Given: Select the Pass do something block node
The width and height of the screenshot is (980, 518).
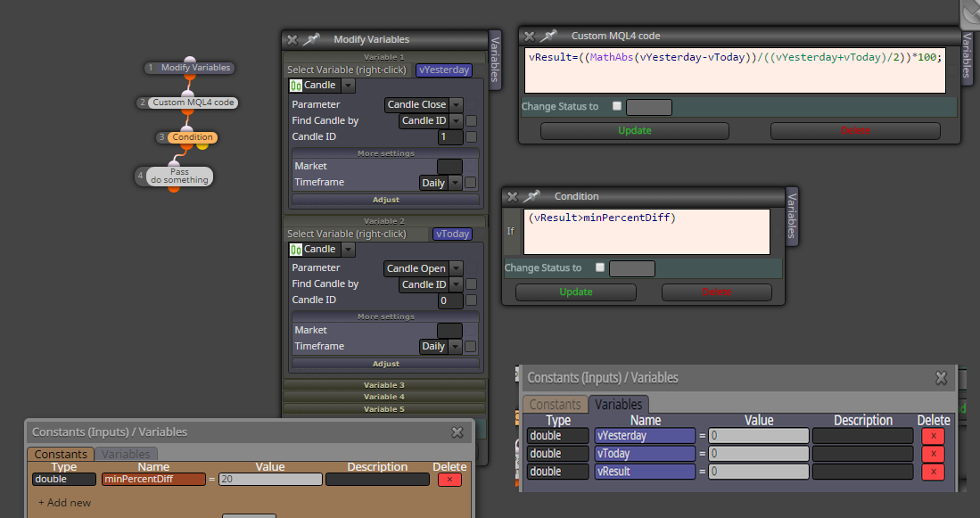Looking at the screenshot, I should [175, 176].
